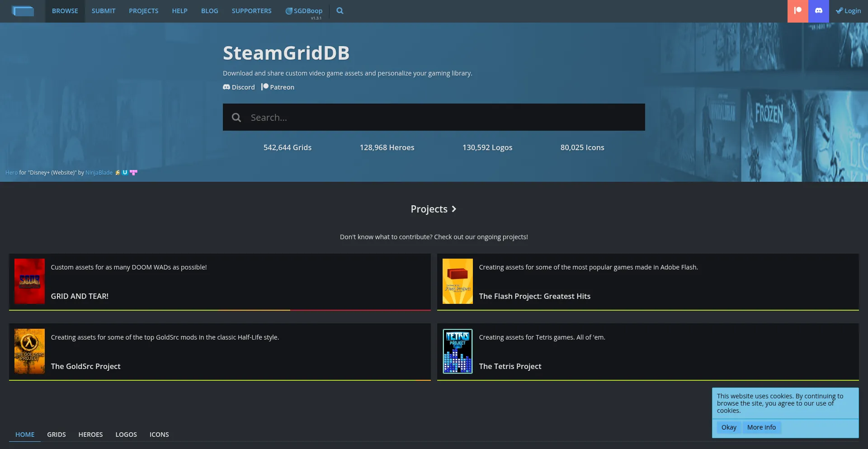Switch to the GRIDS tab
Screen dimensions: 868x449
point(57,435)
